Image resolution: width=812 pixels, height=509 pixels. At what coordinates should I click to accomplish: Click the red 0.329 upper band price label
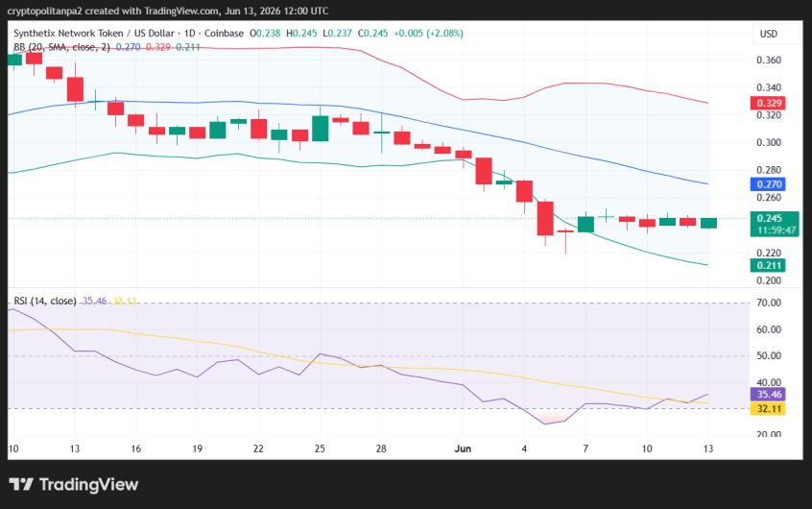click(x=768, y=103)
